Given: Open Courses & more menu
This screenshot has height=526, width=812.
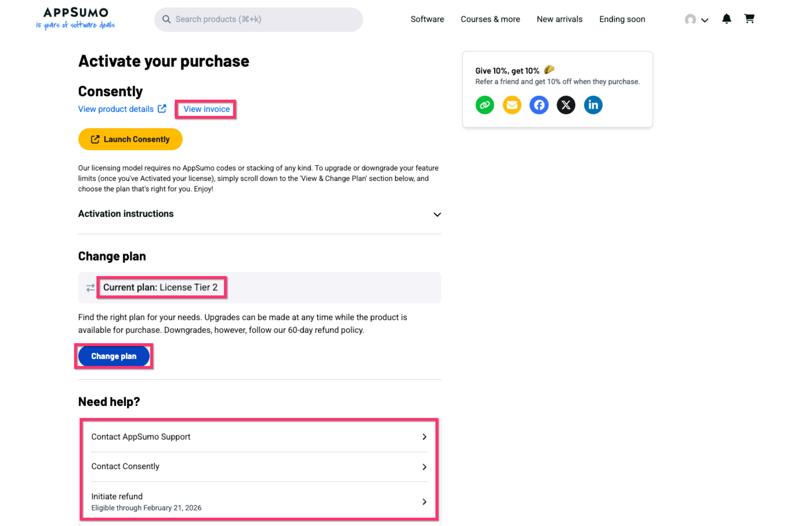Looking at the screenshot, I should (x=490, y=19).
